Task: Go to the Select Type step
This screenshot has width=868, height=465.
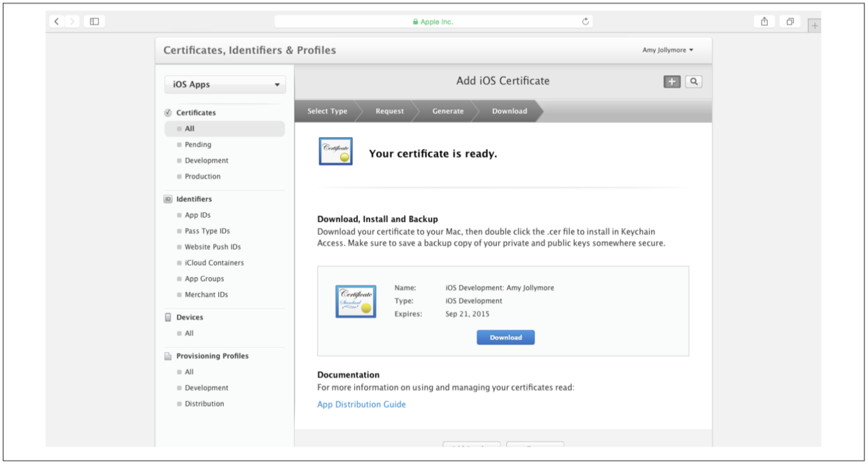Action: [x=327, y=111]
